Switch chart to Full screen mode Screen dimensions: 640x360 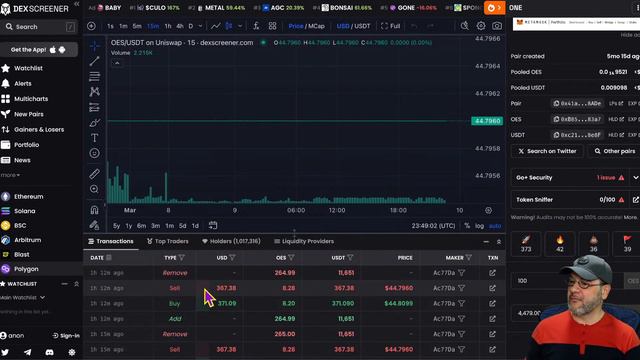pos(390,26)
